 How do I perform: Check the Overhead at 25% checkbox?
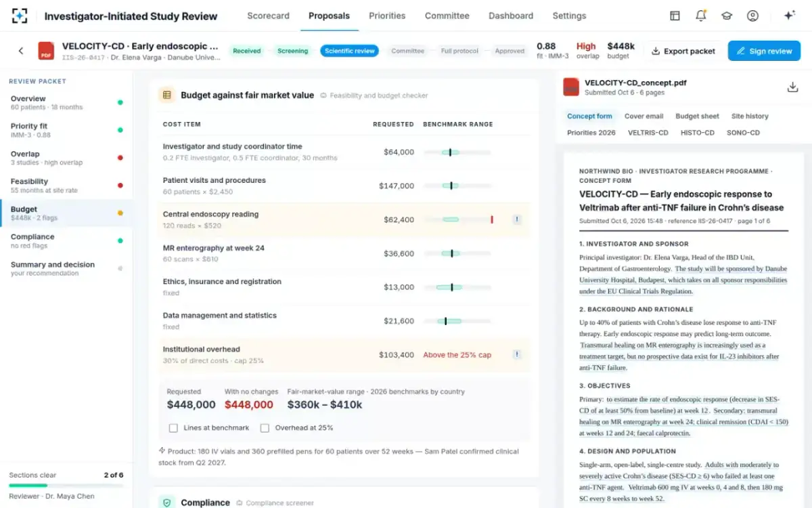[x=265, y=428]
